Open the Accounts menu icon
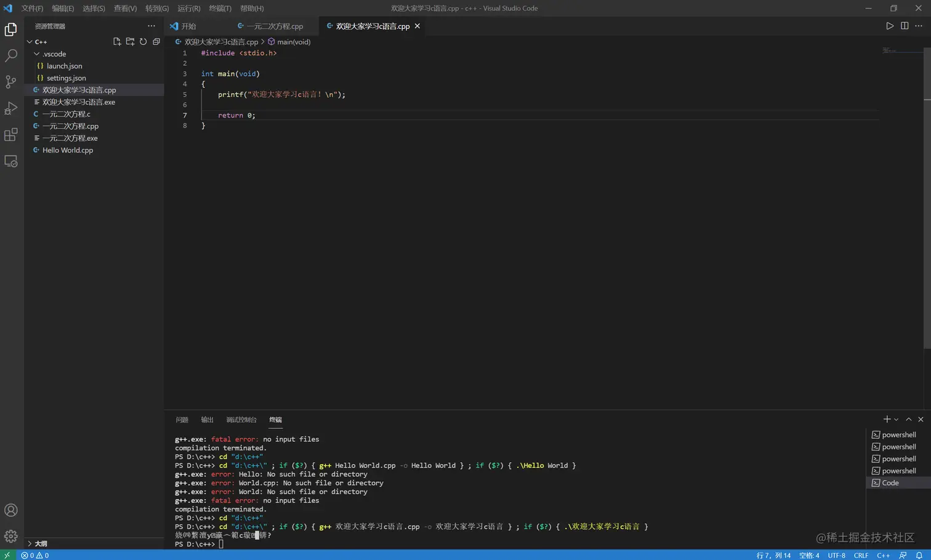The height and width of the screenshot is (560, 931). click(11, 510)
